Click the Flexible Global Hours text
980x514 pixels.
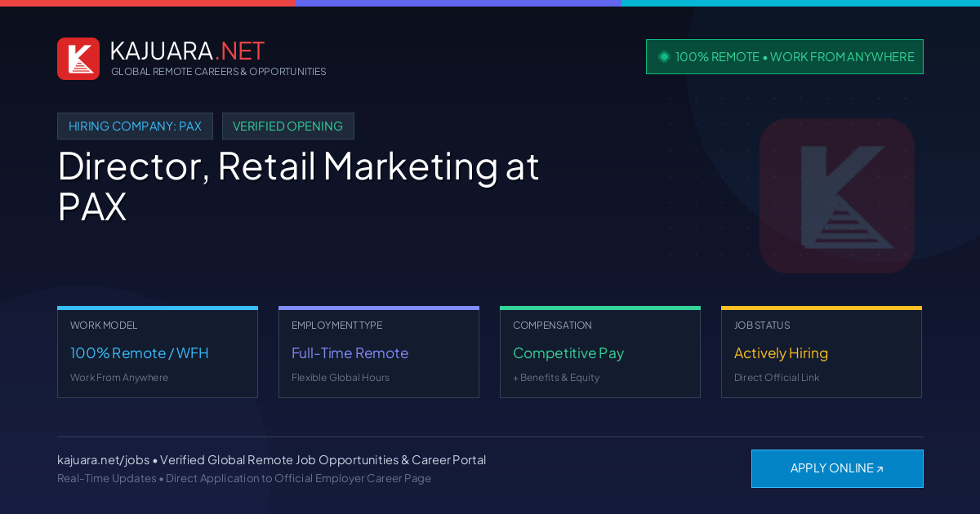(x=341, y=378)
